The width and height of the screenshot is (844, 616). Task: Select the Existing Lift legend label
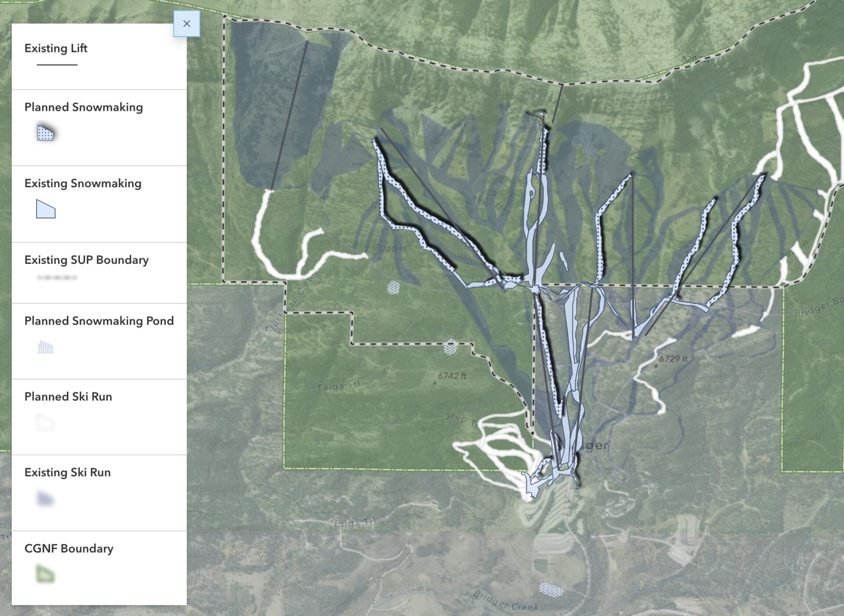pyautogui.click(x=56, y=48)
